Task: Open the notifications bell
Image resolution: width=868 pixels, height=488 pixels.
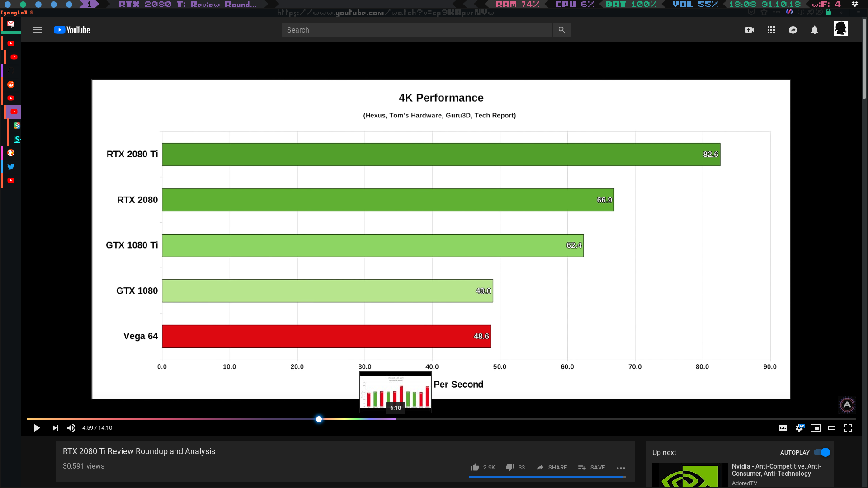Action: click(x=815, y=30)
